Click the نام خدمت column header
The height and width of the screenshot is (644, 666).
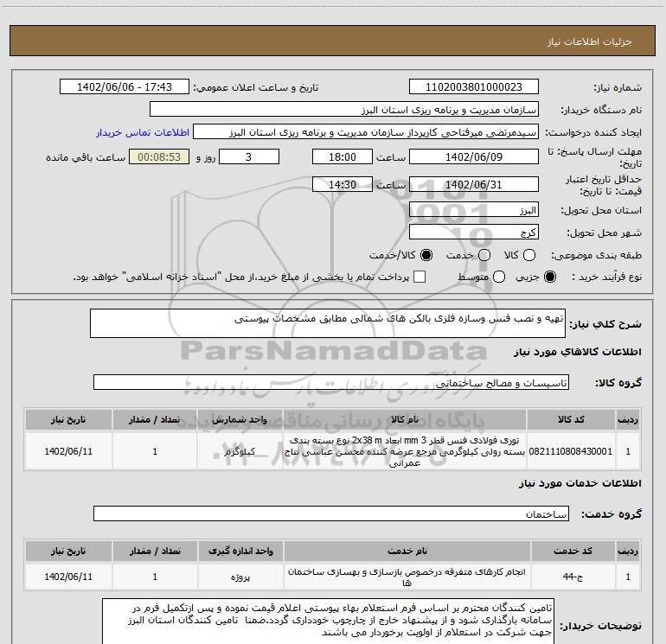tap(407, 551)
